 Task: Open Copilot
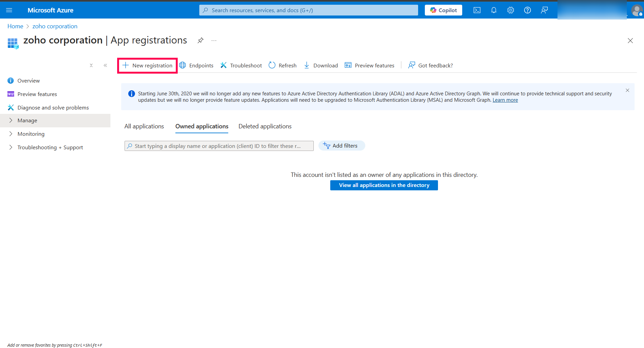(443, 10)
